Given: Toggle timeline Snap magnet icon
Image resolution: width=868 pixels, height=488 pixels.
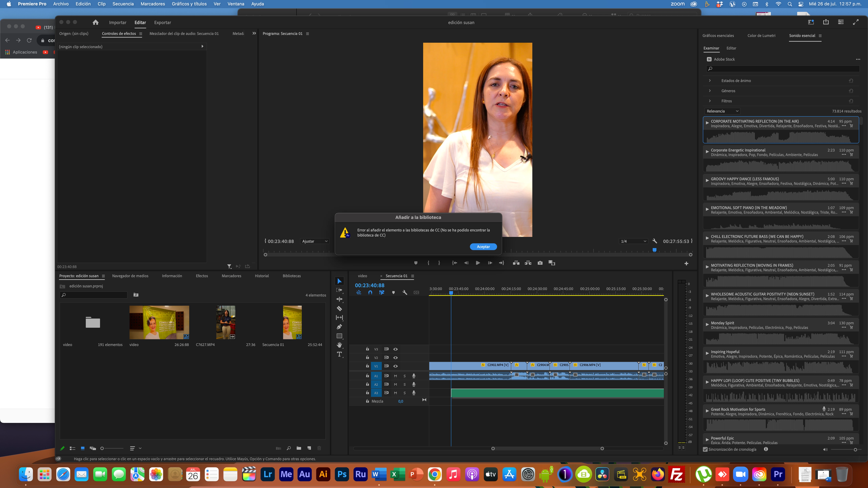Looking at the screenshot, I should tap(370, 293).
